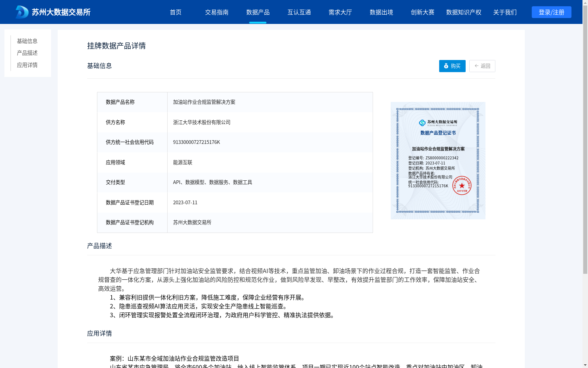This screenshot has height=368, width=588.
Task: Click the 返回 button
Action: 482,66
